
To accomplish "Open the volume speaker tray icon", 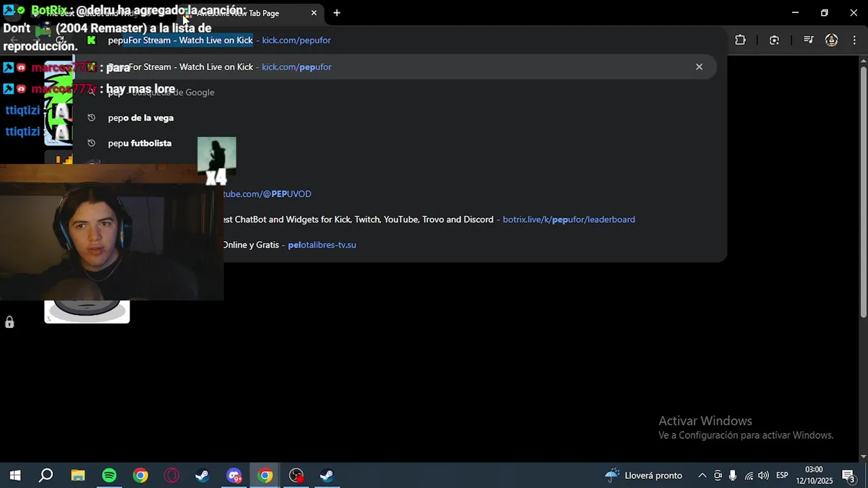I will click(764, 476).
